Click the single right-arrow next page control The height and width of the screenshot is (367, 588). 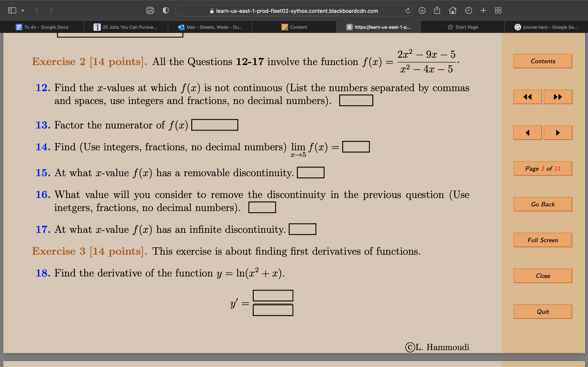(558, 133)
